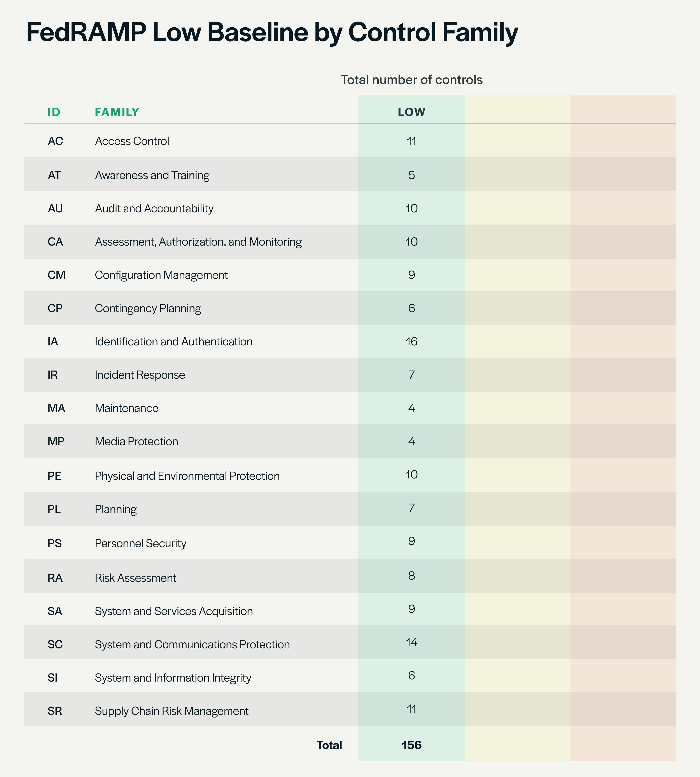
Task: Click the Contingency Planning low count 6
Action: click(411, 308)
